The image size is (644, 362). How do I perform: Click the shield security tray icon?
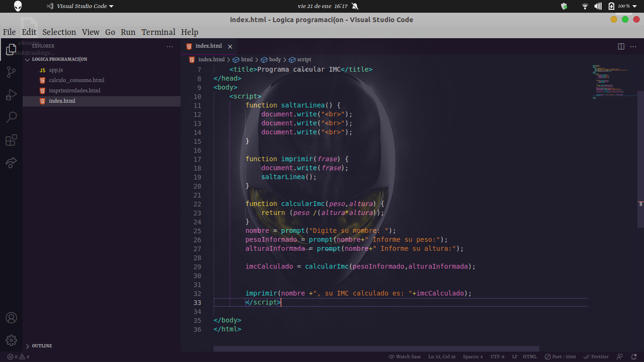tap(564, 6)
